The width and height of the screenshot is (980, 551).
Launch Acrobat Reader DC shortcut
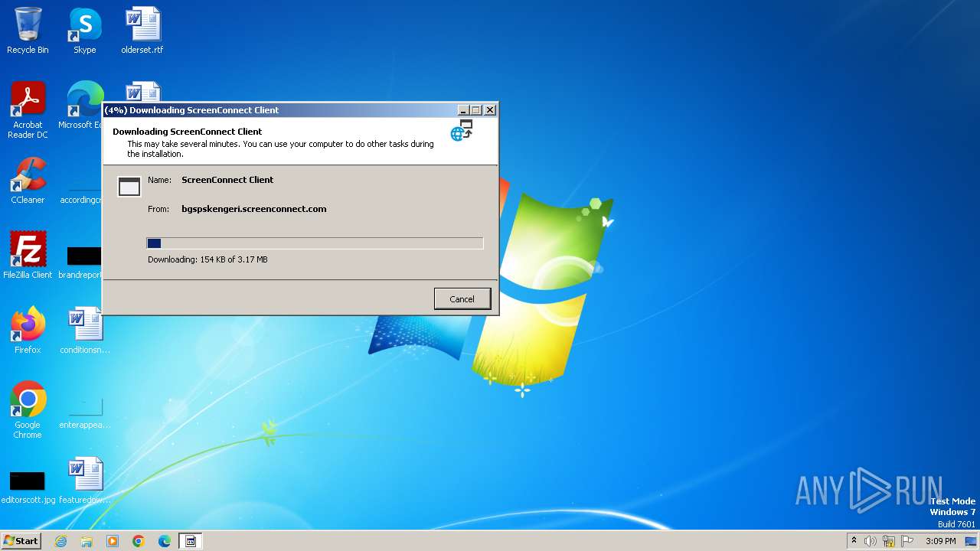[x=28, y=110]
